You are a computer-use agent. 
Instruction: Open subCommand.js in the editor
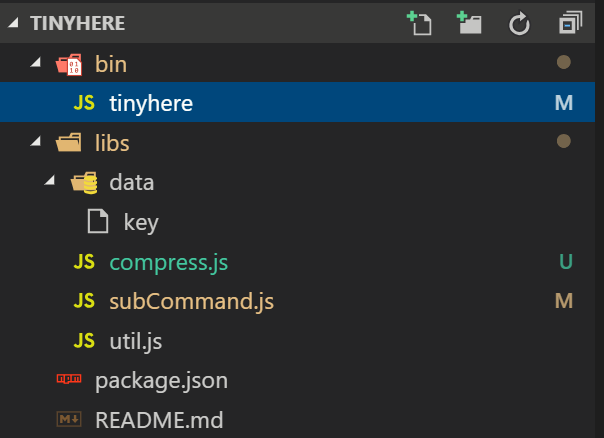(191, 301)
